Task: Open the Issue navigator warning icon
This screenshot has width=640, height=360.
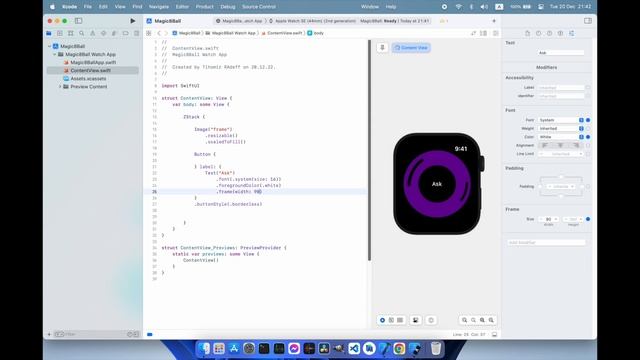Action: (x=93, y=33)
